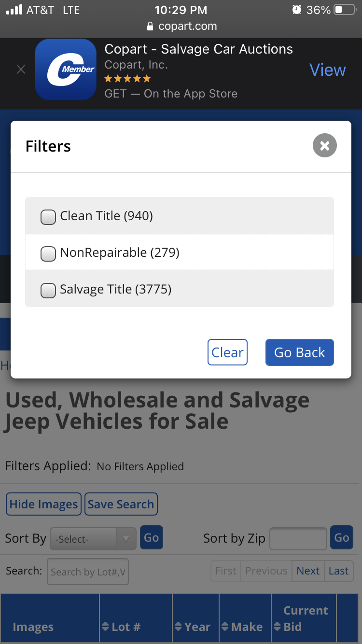Sort table by Lot # arrows
Viewport: 362px width, 644px height.
click(x=106, y=627)
